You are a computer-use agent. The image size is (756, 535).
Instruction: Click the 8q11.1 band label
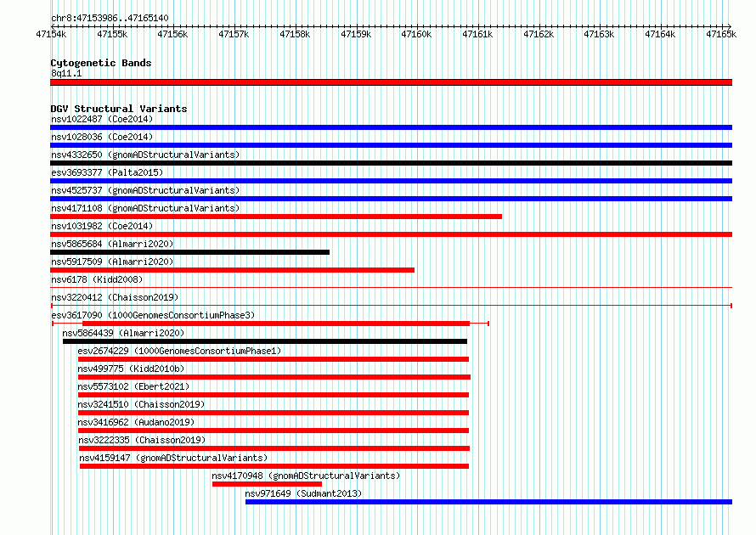coord(66,73)
